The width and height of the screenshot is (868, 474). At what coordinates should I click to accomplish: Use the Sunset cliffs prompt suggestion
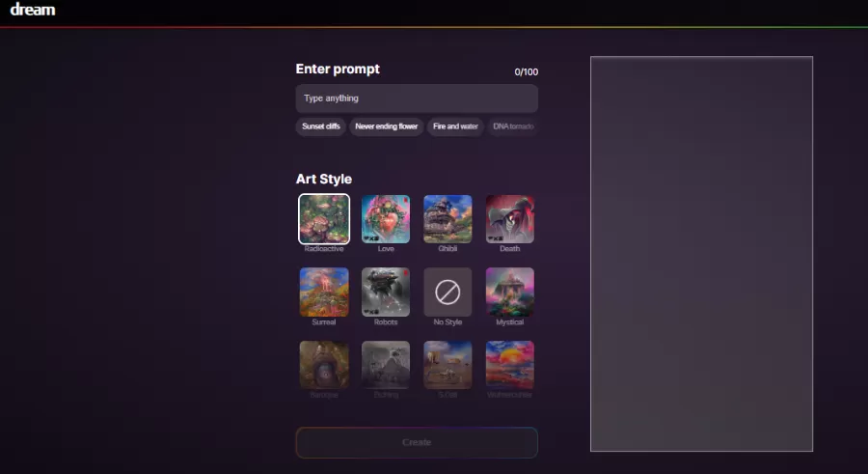coord(321,126)
